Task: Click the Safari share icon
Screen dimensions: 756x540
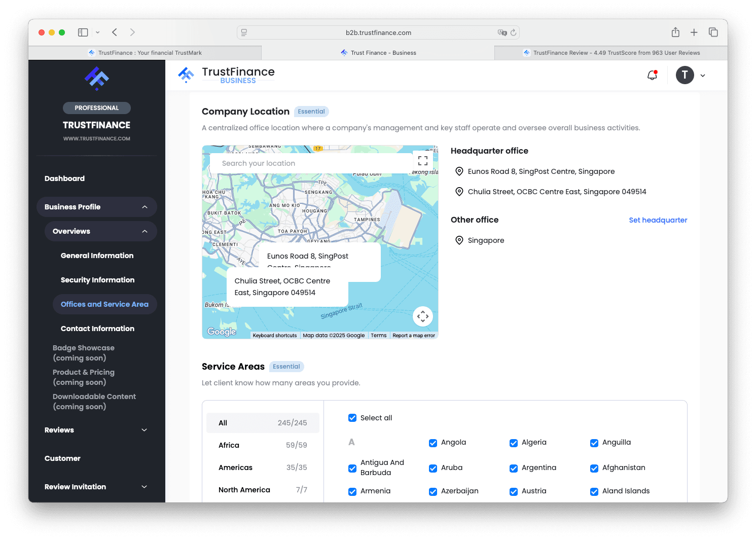Action: (675, 32)
